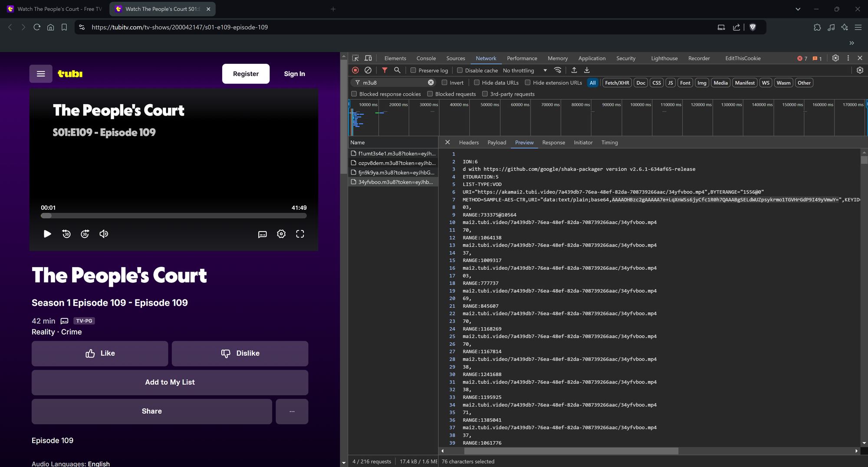Check the Disable cache option

(x=460, y=70)
